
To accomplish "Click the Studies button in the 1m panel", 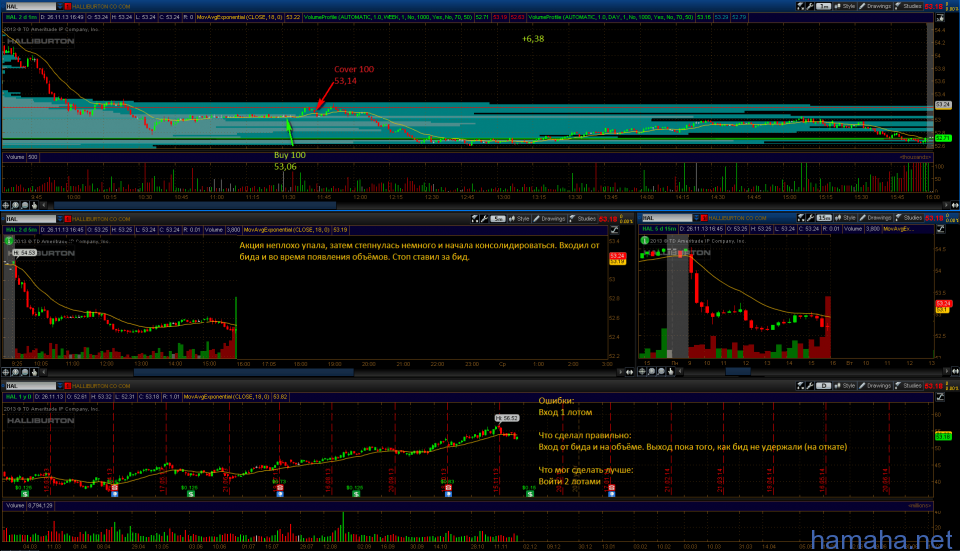I will (x=909, y=6).
